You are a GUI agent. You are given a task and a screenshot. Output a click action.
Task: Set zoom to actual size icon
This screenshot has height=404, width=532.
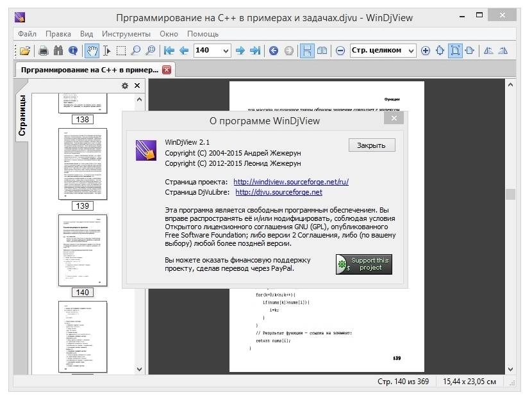[x=440, y=51]
